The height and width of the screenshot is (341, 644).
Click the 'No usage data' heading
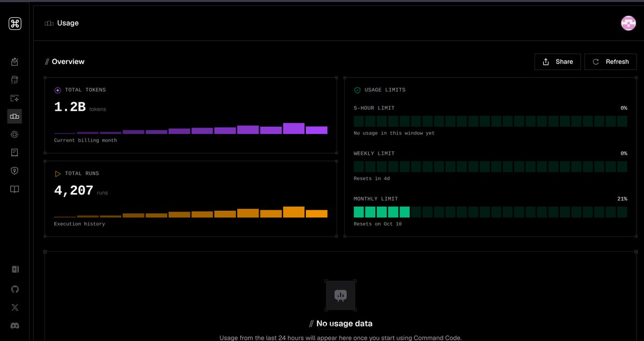click(x=345, y=324)
